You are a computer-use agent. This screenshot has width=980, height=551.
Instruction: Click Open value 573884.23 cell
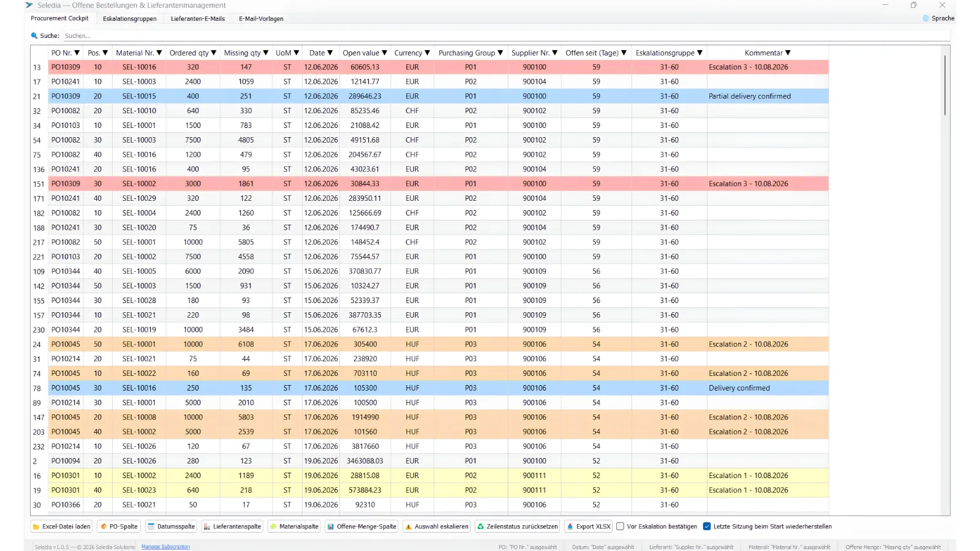(x=365, y=490)
